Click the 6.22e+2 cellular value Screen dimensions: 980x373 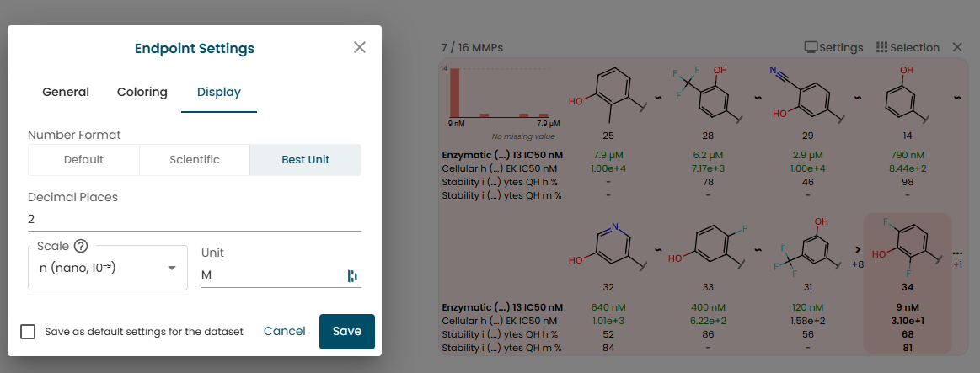(708, 321)
